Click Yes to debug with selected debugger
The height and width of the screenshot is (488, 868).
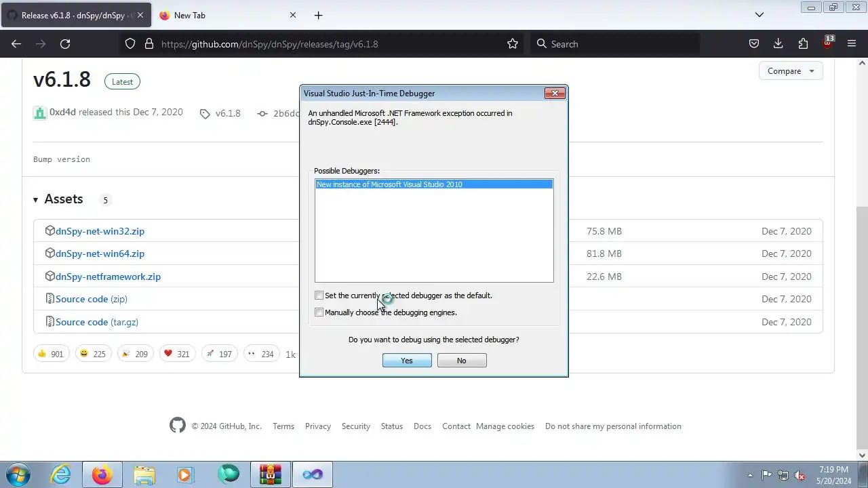point(407,361)
